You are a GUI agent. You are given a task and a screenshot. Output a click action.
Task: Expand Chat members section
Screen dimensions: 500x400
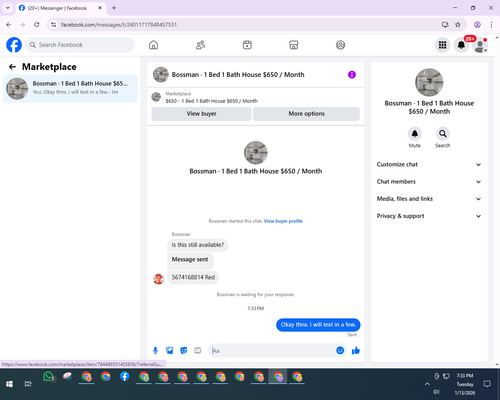[429, 182]
